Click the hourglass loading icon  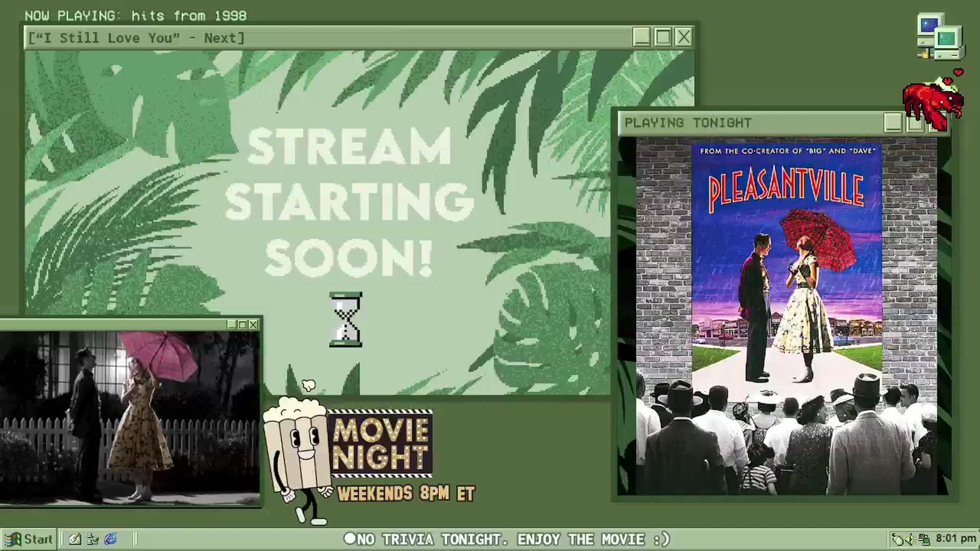coord(346,320)
